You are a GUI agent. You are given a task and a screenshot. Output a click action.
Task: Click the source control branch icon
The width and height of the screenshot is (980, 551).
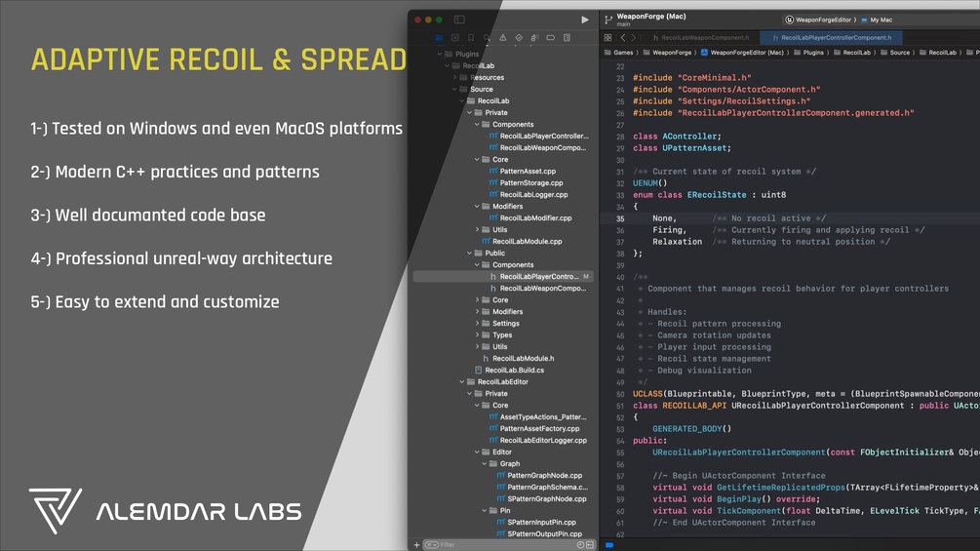(608, 20)
